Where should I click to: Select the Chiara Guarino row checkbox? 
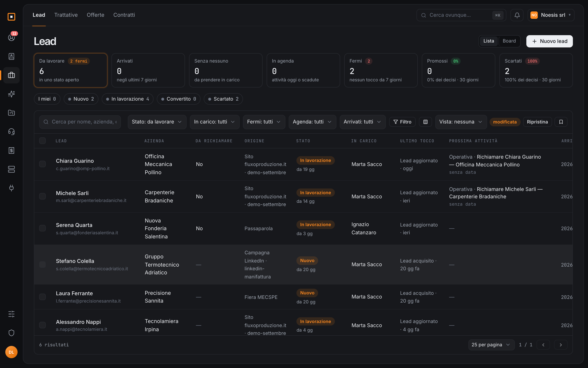(x=42, y=164)
